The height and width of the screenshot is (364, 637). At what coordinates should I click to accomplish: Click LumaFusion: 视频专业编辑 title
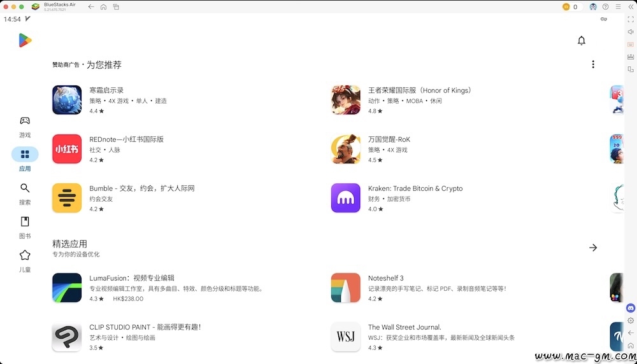click(132, 278)
